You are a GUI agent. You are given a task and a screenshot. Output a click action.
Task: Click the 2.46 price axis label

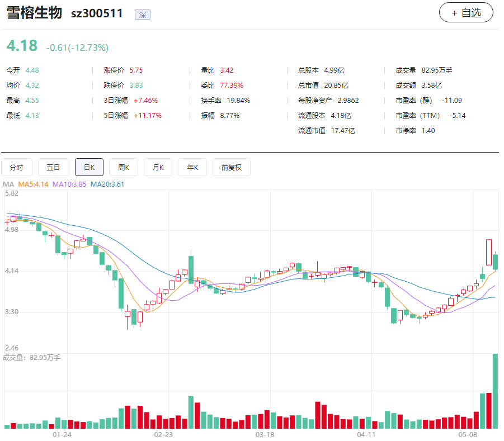pyautogui.click(x=12, y=348)
